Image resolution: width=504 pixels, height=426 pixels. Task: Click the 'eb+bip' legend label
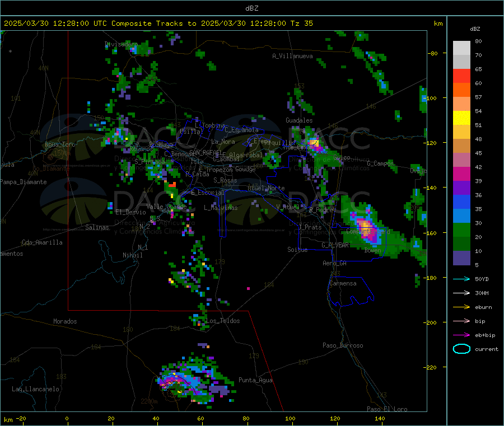485,335
